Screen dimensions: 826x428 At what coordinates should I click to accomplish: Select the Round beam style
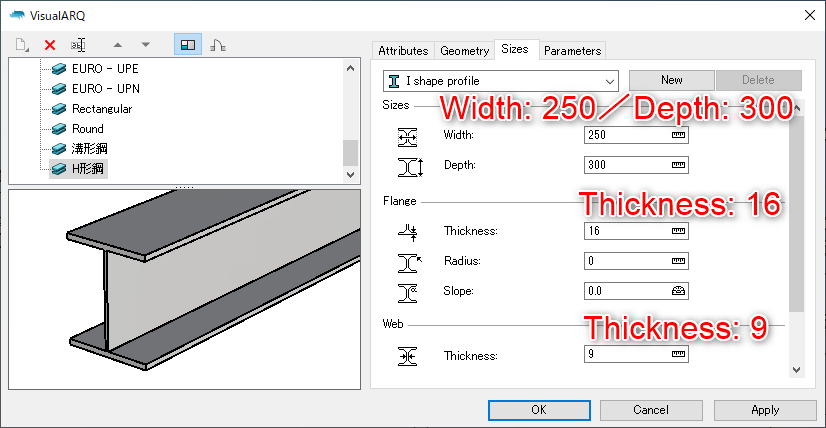click(x=87, y=129)
